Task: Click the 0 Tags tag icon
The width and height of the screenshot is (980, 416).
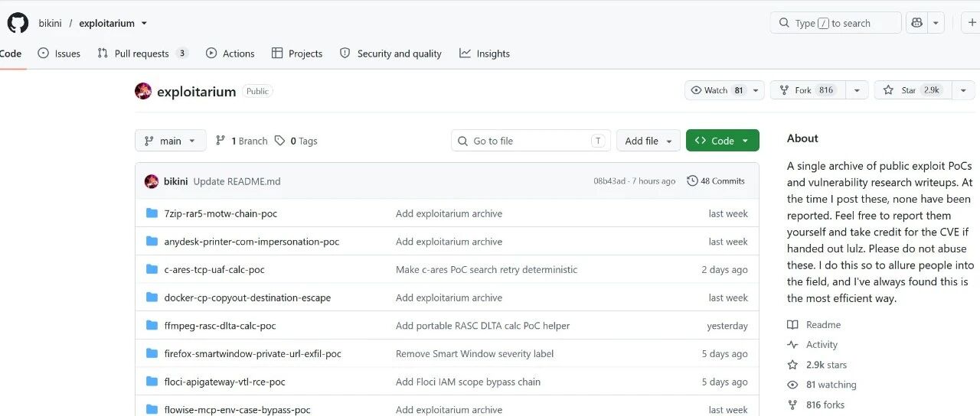Action: 280,141
